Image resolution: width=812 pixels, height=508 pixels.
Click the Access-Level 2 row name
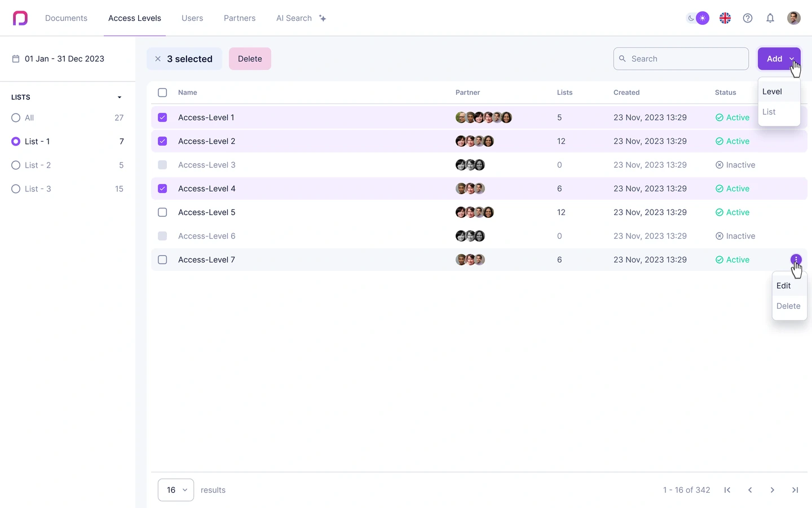point(207,141)
